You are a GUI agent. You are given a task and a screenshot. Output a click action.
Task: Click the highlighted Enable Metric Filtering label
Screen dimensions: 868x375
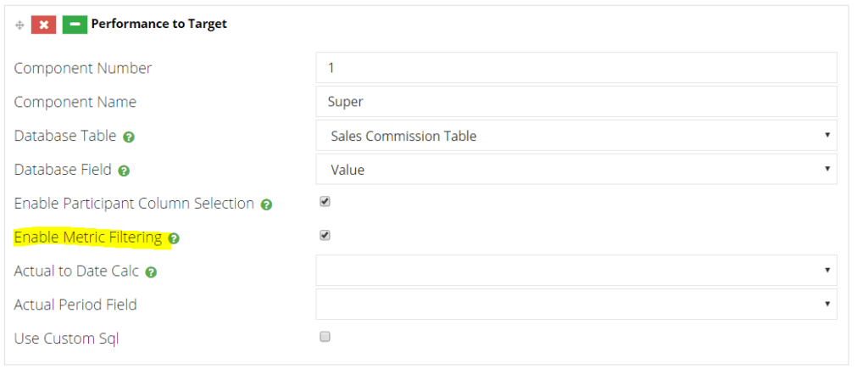tap(88, 238)
